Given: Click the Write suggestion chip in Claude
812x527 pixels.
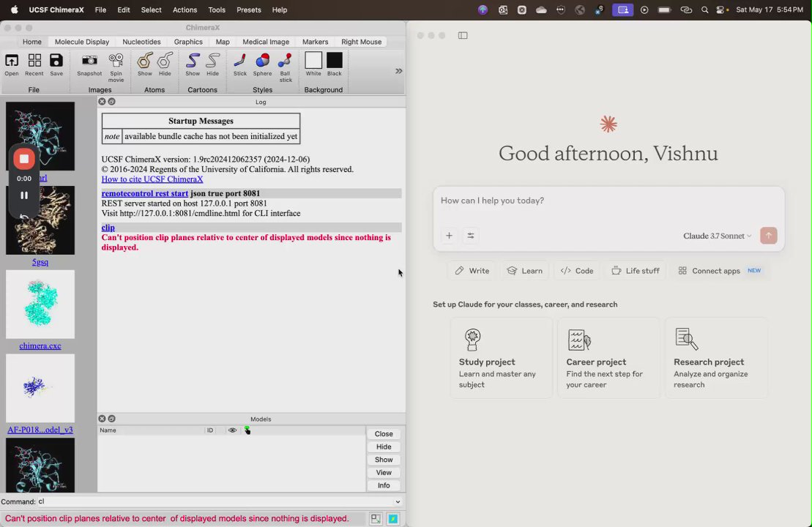Looking at the screenshot, I should pyautogui.click(x=472, y=271).
